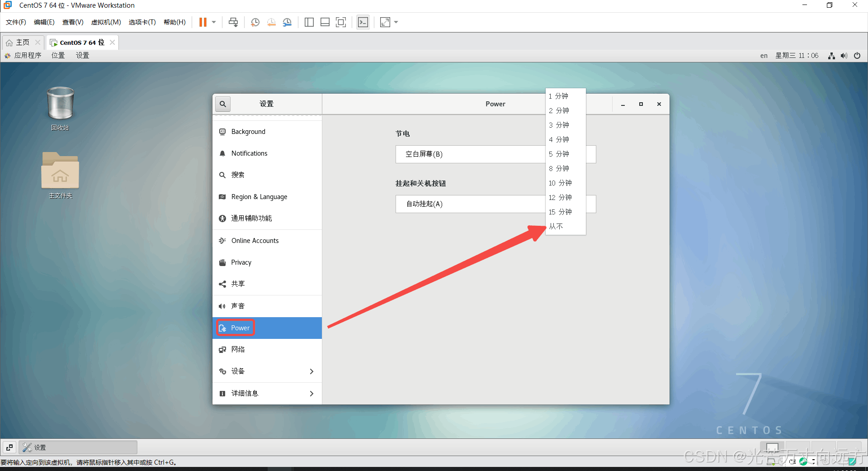The height and width of the screenshot is (471, 868).
Task: Select Notifications in settings sidebar
Action: (267, 153)
